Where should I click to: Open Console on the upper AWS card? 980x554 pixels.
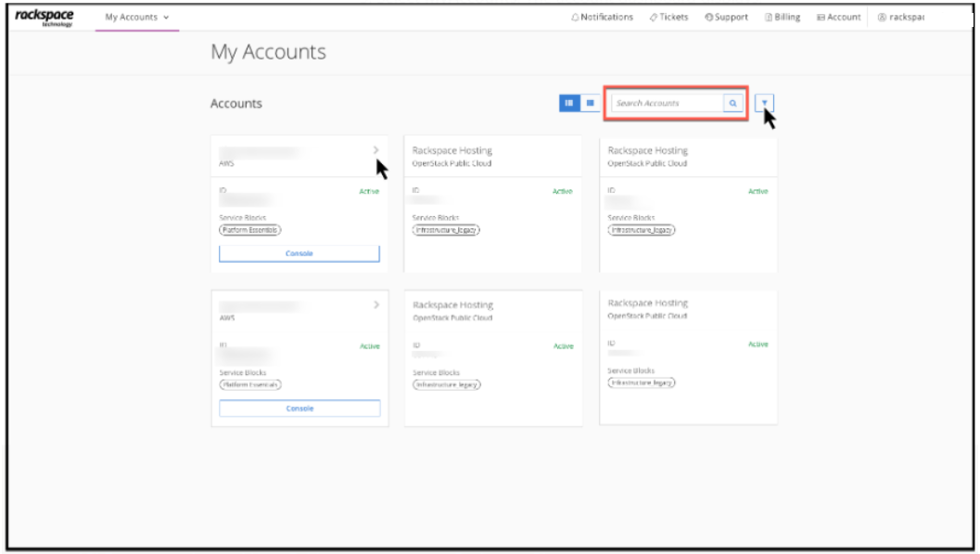tap(299, 253)
